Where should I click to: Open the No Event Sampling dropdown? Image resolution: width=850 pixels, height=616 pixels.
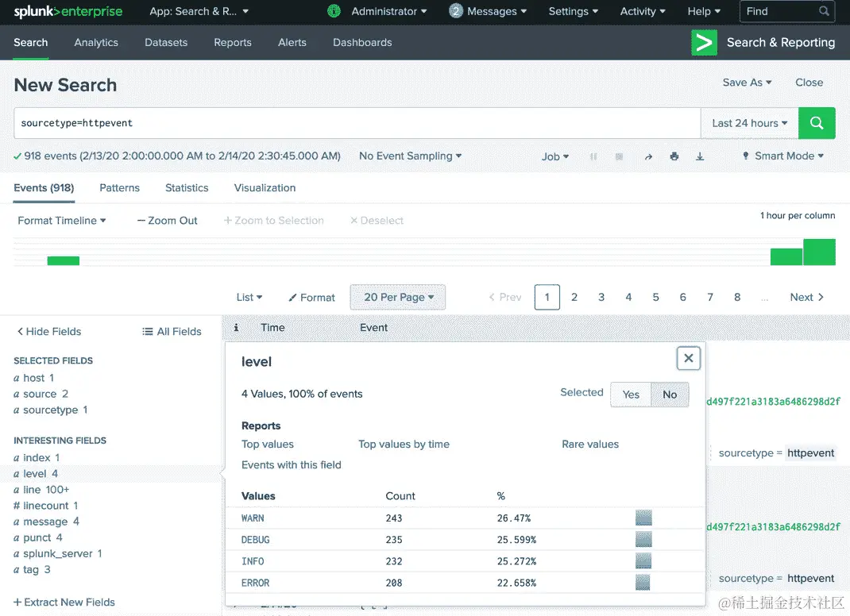pos(411,156)
